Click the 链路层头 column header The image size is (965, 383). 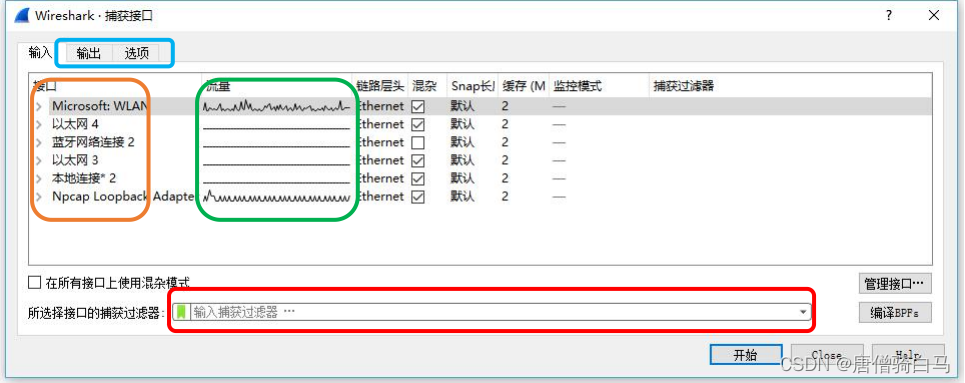380,86
